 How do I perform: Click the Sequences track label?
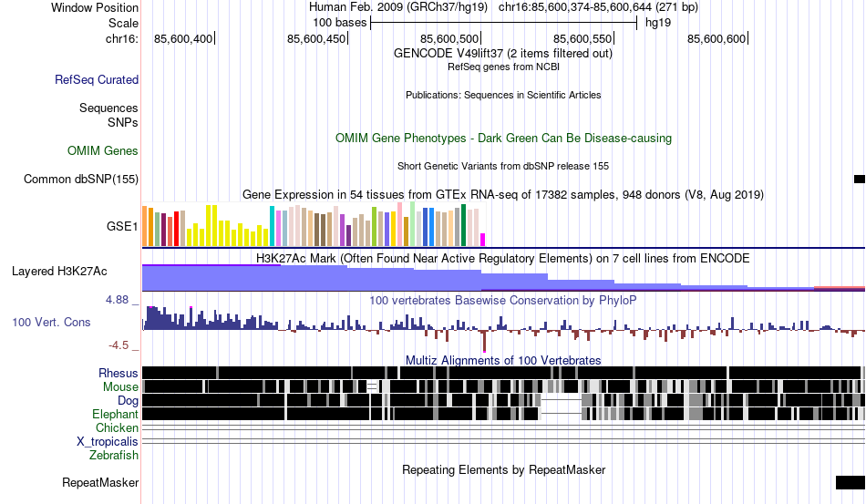click(x=108, y=108)
